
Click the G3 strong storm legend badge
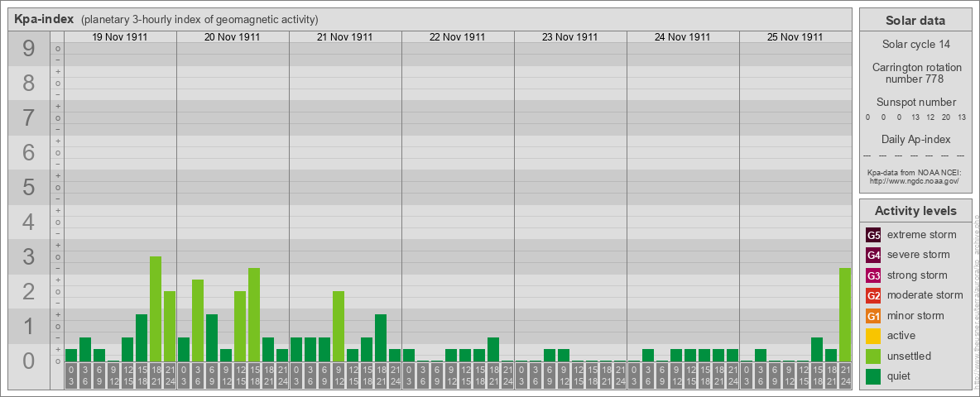point(873,275)
